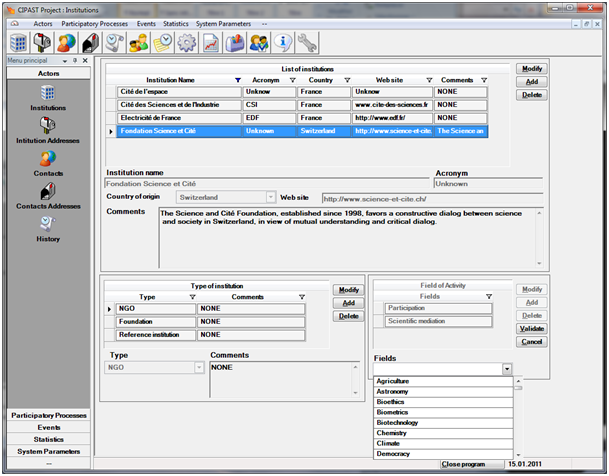Open History with the scroll toolbar icon
The image size is (609, 476).
point(115,42)
